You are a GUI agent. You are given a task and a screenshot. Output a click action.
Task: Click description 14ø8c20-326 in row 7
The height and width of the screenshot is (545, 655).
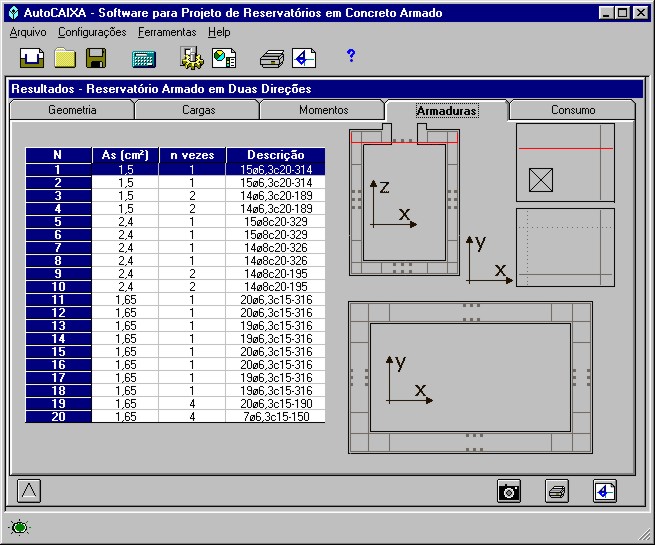[276, 248]
